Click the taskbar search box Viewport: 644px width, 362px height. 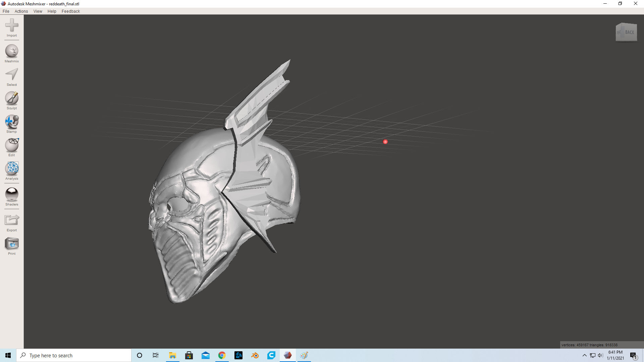(74, 355)
